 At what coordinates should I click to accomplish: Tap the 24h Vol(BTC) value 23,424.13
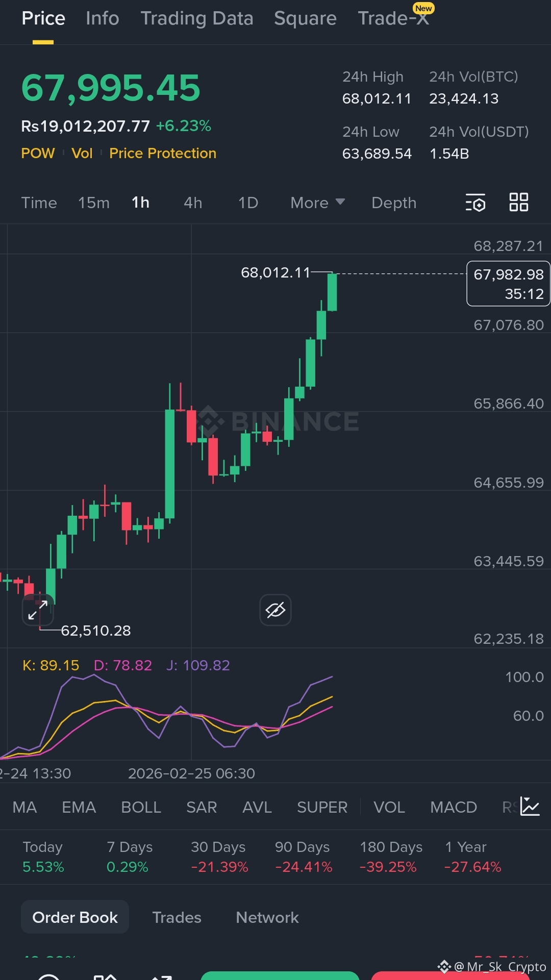(x=464, y=98)
